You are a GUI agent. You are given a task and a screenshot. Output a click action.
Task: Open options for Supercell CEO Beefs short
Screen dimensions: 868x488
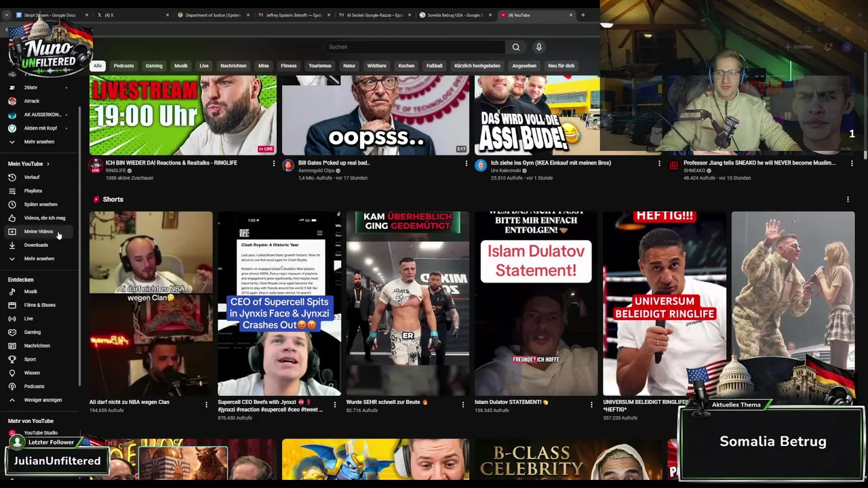(334, 405)
